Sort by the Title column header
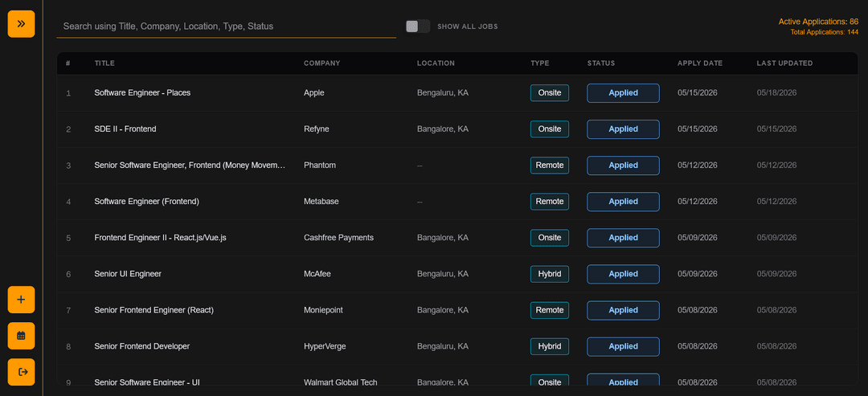 [x=104, y=63]
